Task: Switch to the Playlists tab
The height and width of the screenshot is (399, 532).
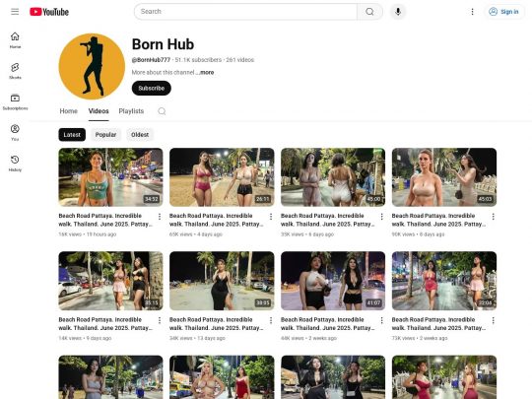Action: coord(131,111)
